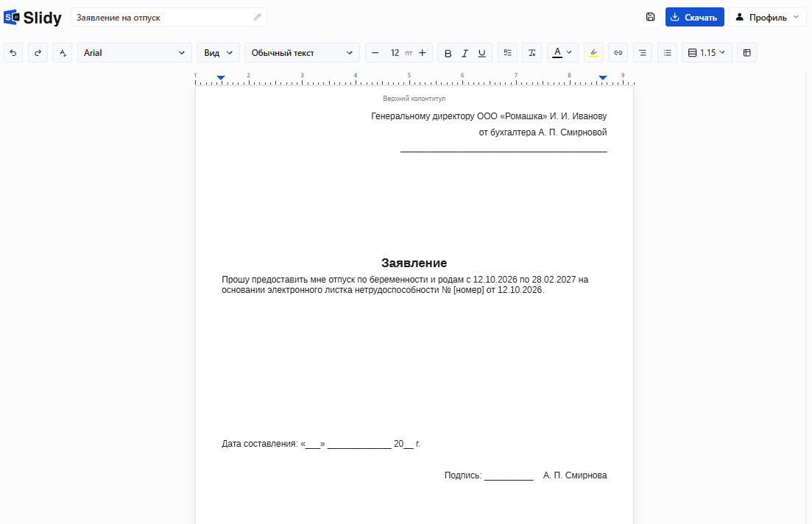The height and width of the screenshot is (524, 812).
Task: Click the name 'А. П. Смирнова' near signature
Action: [x=575, y=475]
